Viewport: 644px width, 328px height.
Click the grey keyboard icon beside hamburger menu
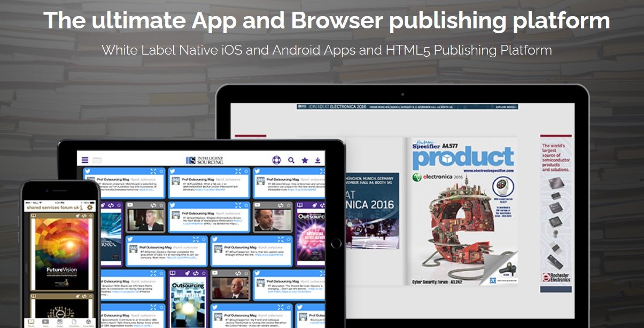(97, 160)
